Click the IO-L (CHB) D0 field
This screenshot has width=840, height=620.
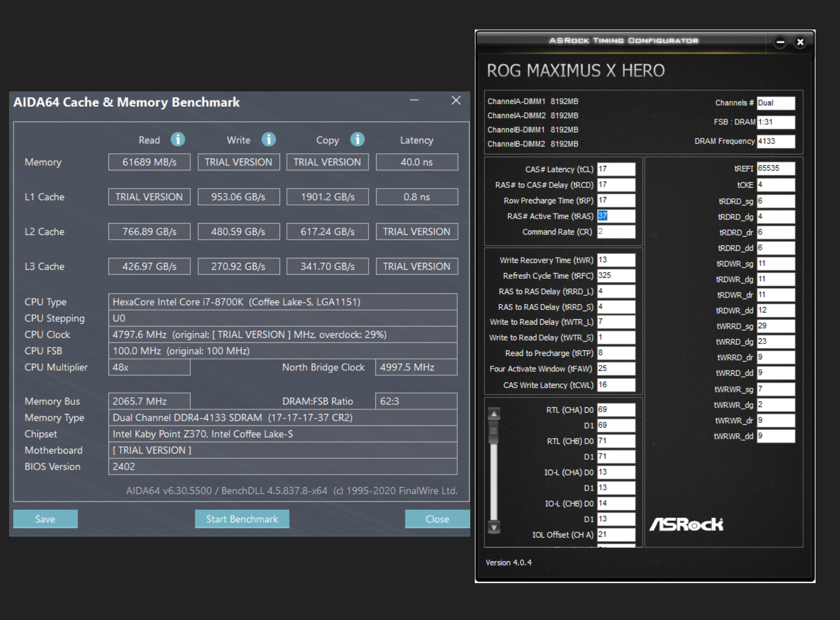[x=616, y=504]
